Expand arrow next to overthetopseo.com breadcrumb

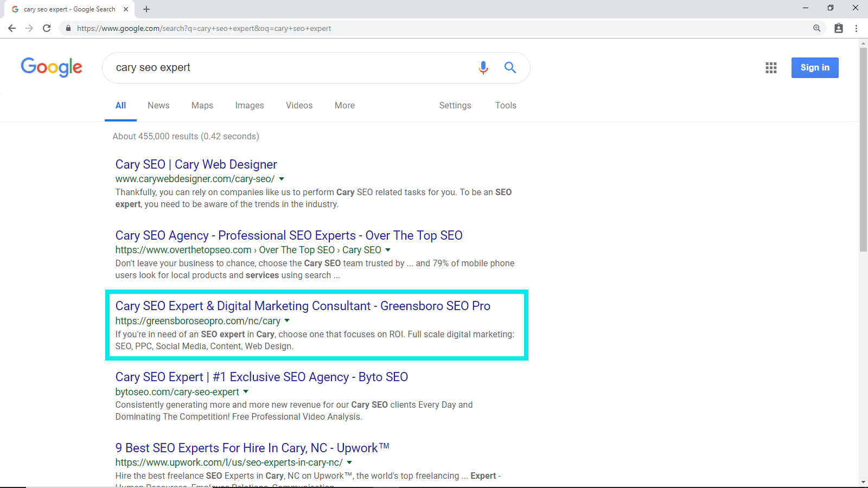pos(388,250)
